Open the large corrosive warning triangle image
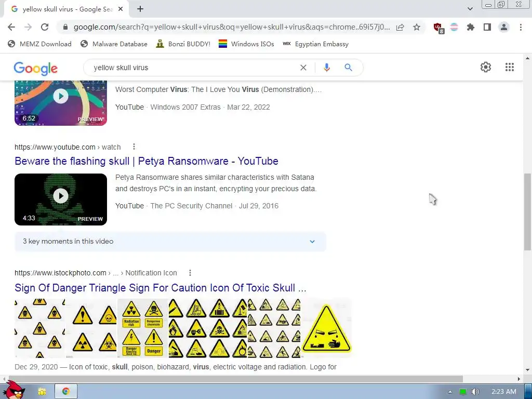This screenshot has height=399, width=532. (x=326, y=328)
